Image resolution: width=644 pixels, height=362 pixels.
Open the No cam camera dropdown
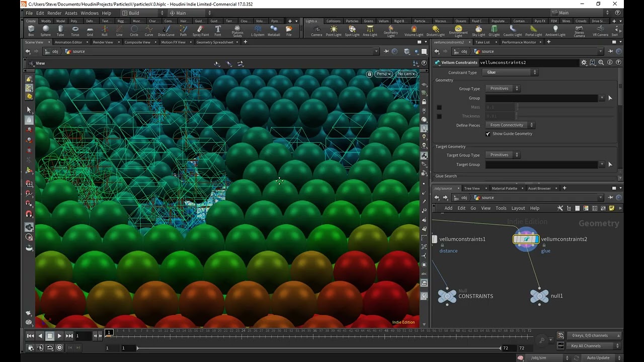[x=407, y=74]
